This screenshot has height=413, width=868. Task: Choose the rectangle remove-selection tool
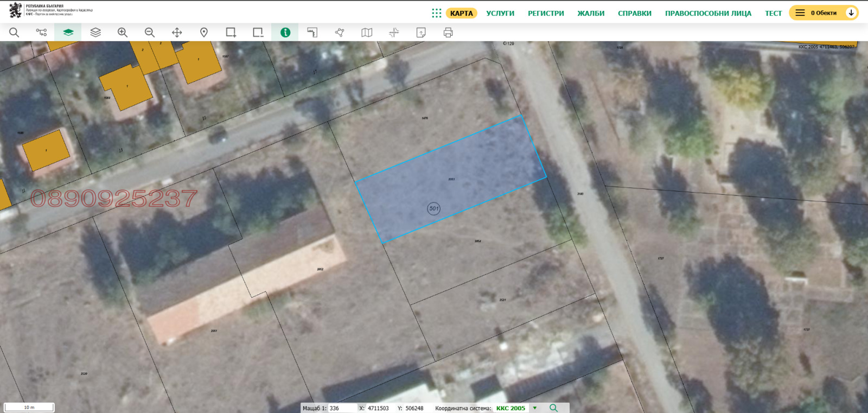[258, 33]
